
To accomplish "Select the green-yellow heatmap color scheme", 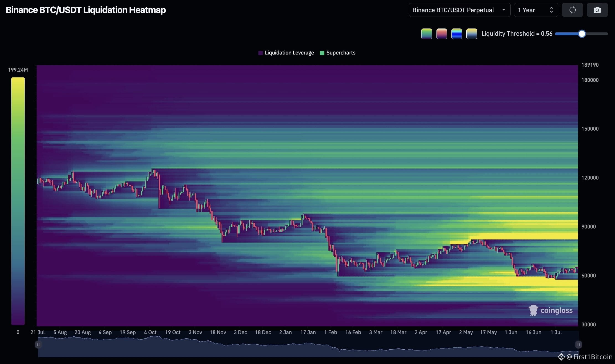I will [427, 34].
